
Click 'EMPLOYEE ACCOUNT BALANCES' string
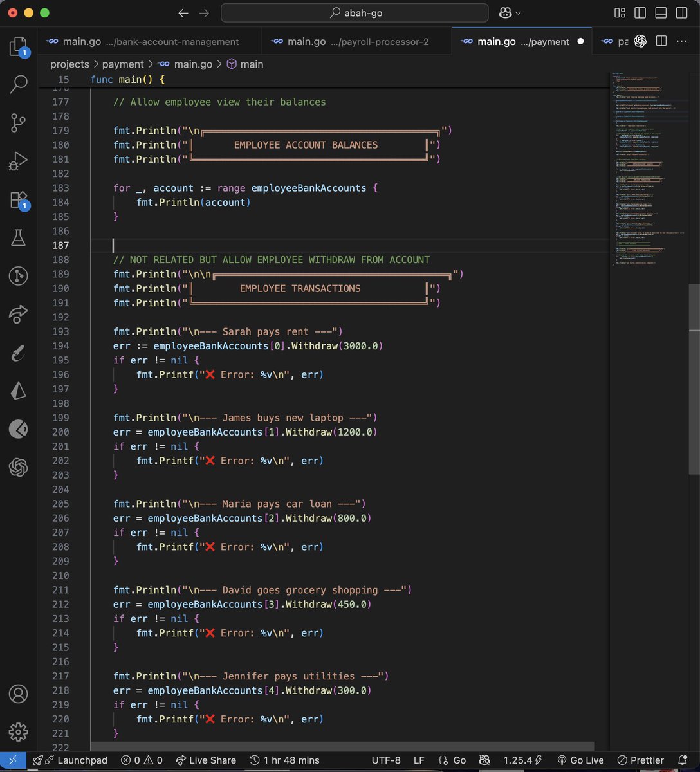pyautogui.click(x=306, y=145)
